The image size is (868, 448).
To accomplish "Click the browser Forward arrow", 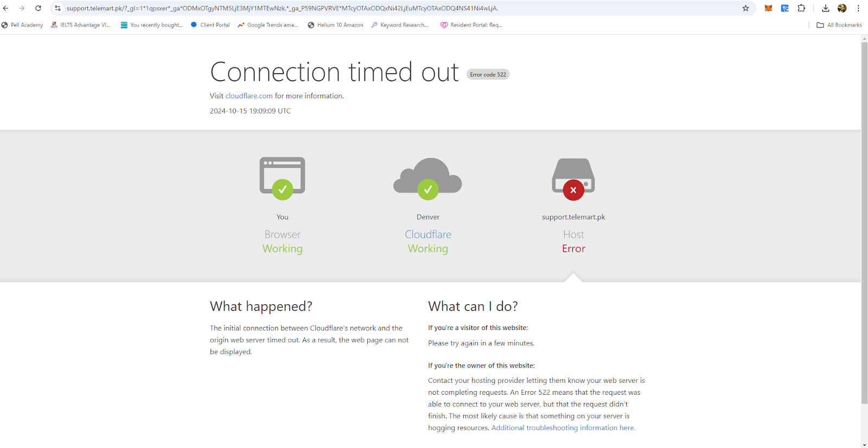I will coord(22,8).
